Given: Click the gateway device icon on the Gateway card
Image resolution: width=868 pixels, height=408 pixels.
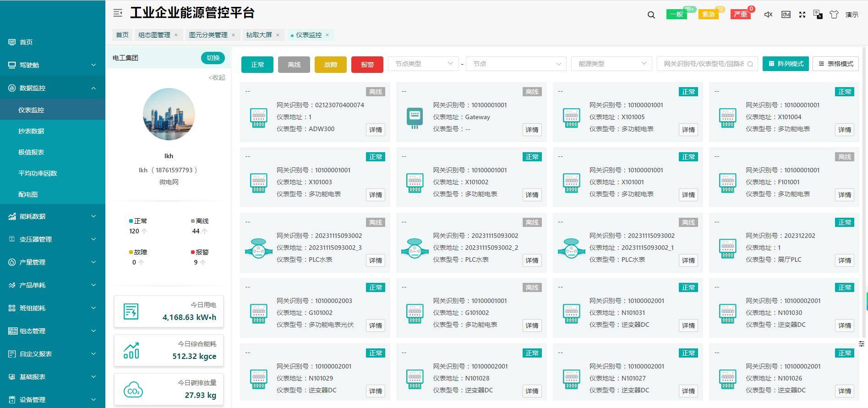Looking at the screenshot, I should click(x=415, y=118).
